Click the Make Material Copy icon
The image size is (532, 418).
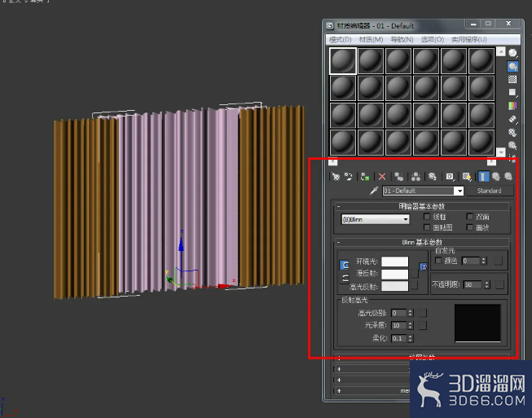(399, 177)
